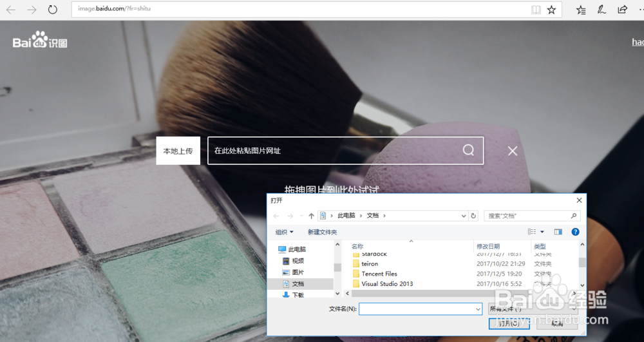Click the share icon in browser toolbar
The width and height of the screenshot is (644, 342).
[x=623, y=9]
